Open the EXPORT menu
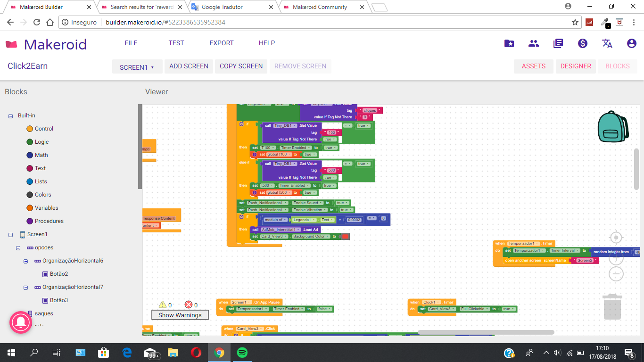This screenshot has height=362, width=644. 222,43
